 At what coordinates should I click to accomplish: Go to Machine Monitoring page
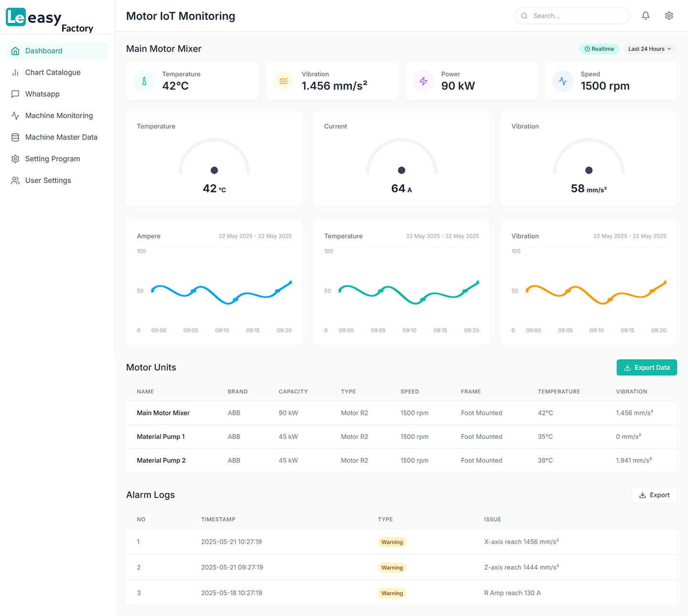tap(59, 116)
